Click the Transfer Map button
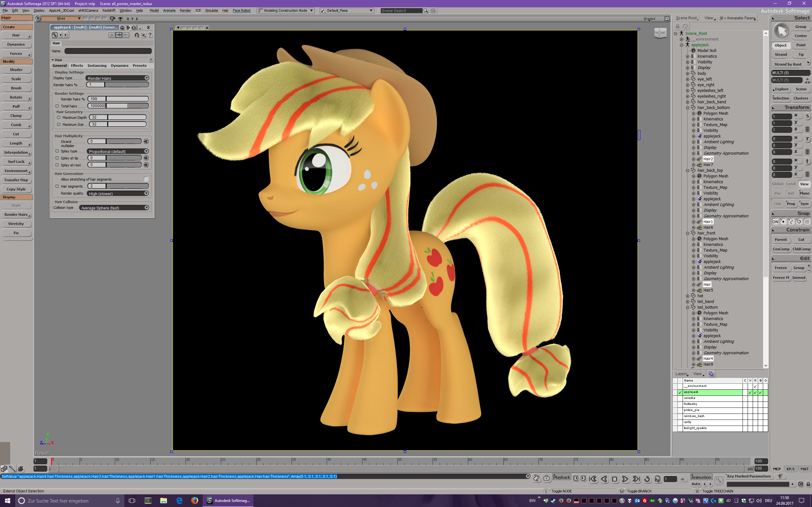This screenshot has height=507, width=812. [x=16, y=180]
